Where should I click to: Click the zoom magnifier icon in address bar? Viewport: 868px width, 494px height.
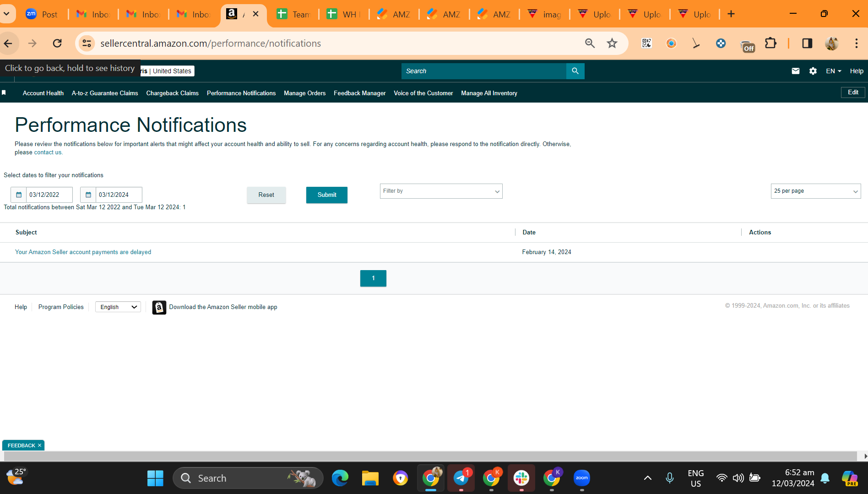pyautogui.click(x=590, y=43)
